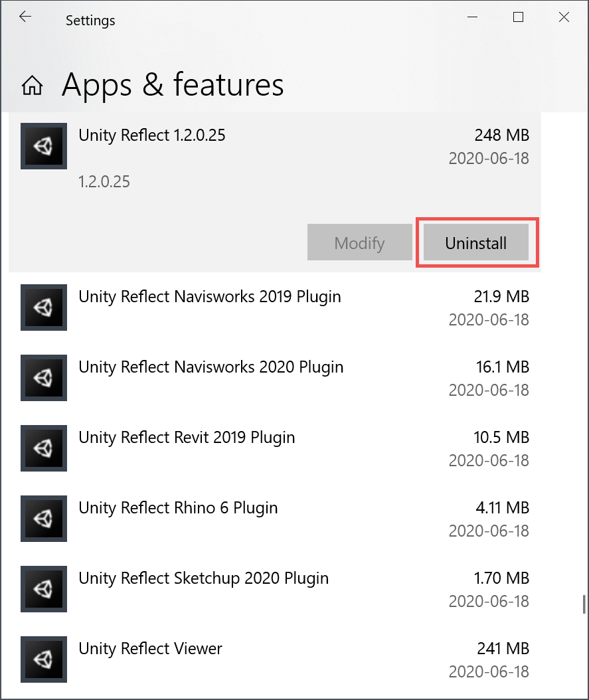Select Unity Reflect Rhino 6 Plugin name
The width and height of the screenshot is (589, 700).
[178, 508]
